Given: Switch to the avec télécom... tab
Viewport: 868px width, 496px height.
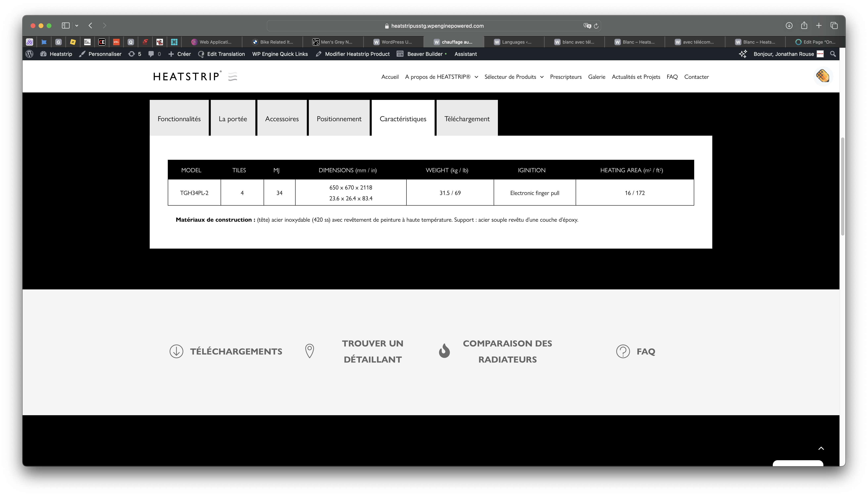Looking at the screenshot, I should tap(695, 42).
